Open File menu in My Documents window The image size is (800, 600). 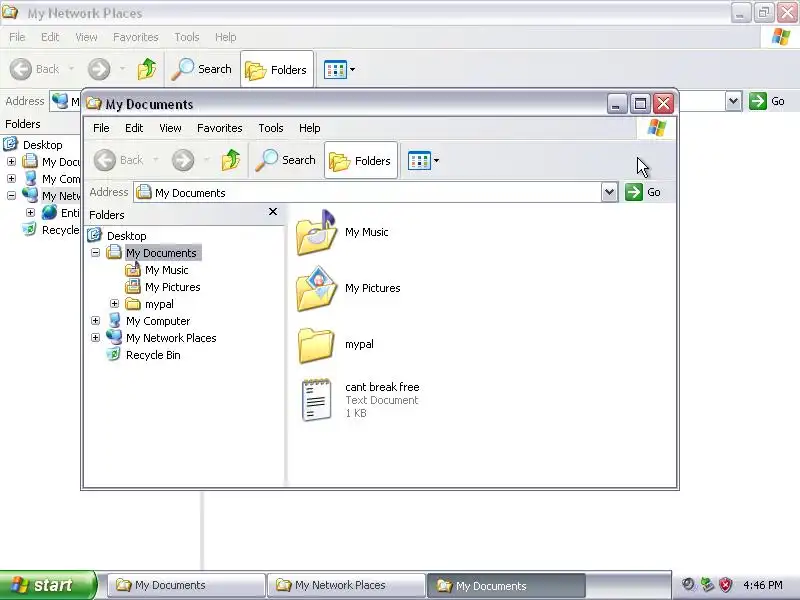coord(101,128)
